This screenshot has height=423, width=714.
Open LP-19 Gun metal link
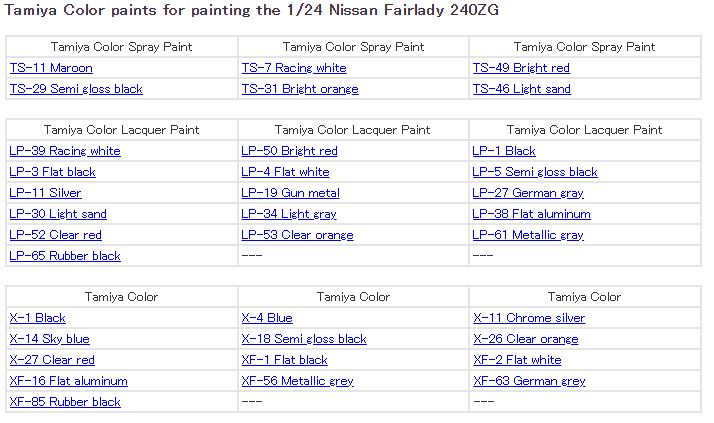click(290, 193)
